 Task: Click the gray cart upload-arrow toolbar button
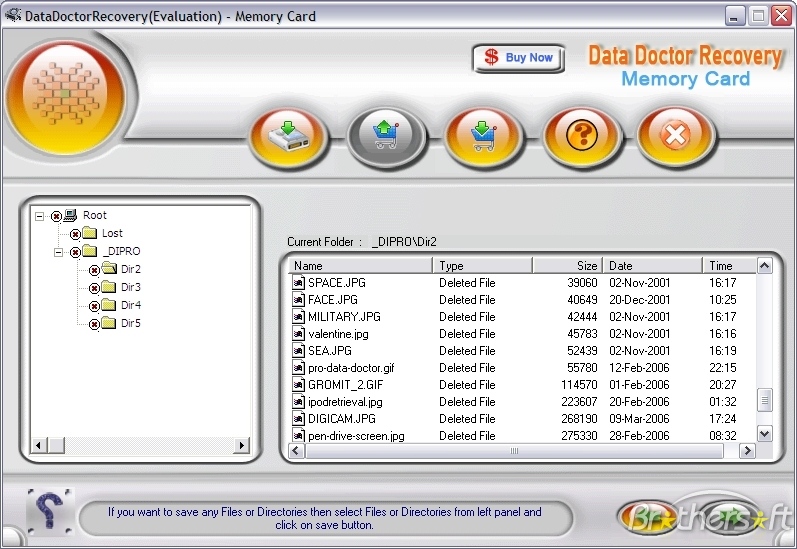(386, 136)
